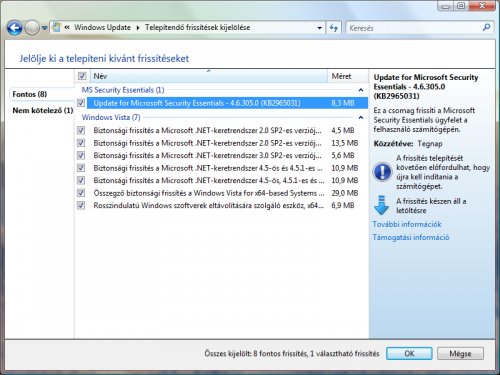
Task: Open the Támogatási információ link
Action: pyautogui.click(x=411, y=237)
